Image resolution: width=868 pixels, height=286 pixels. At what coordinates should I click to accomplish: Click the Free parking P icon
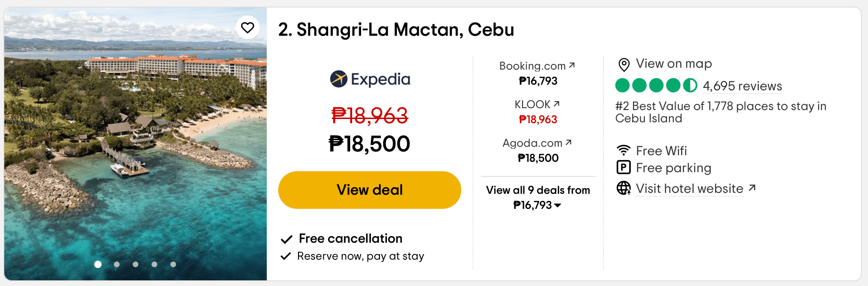point(623,167)
